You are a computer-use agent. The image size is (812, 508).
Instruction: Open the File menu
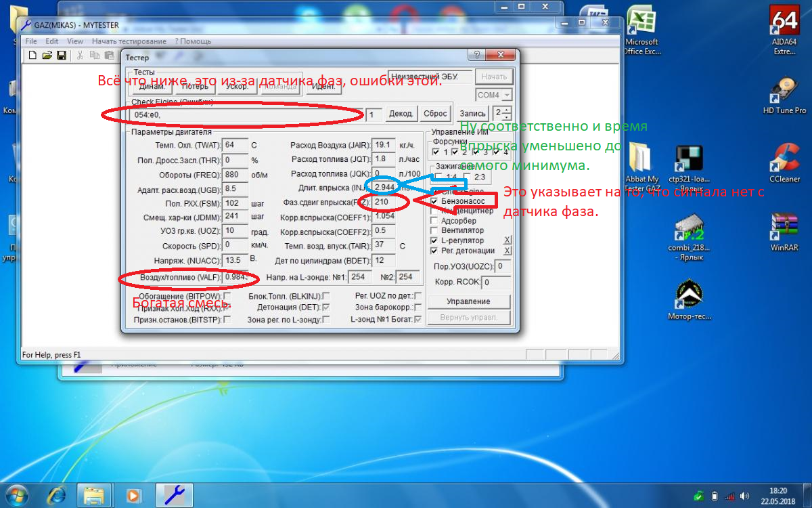point(31,41)
